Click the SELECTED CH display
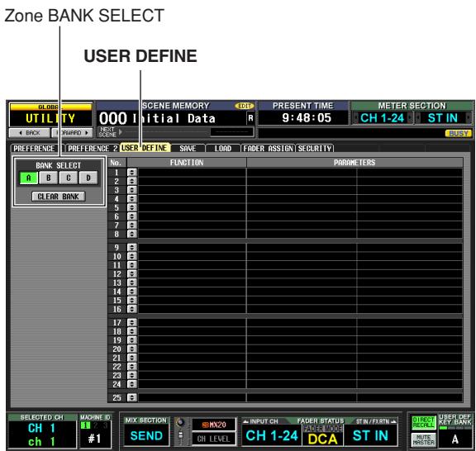The image size is (476, 451). click(42, 434)
